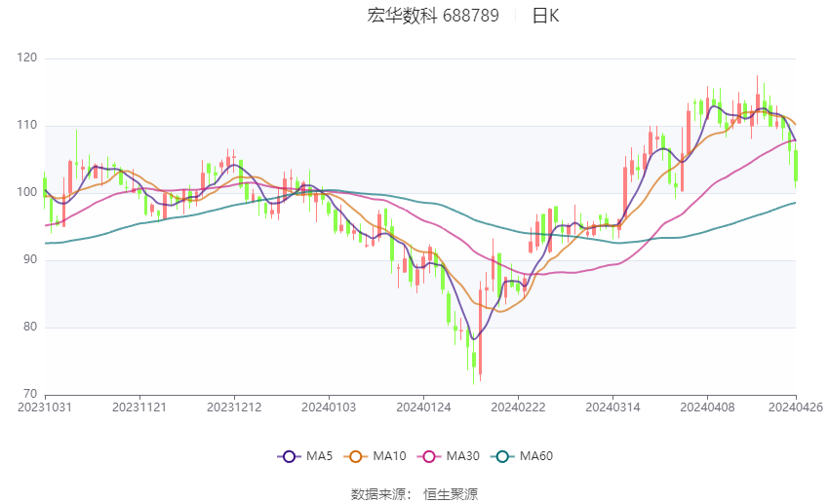Click the 20240222 x-axis date label
The width and height of the screenshot is (829, 504).
click(x=518, y=407)
